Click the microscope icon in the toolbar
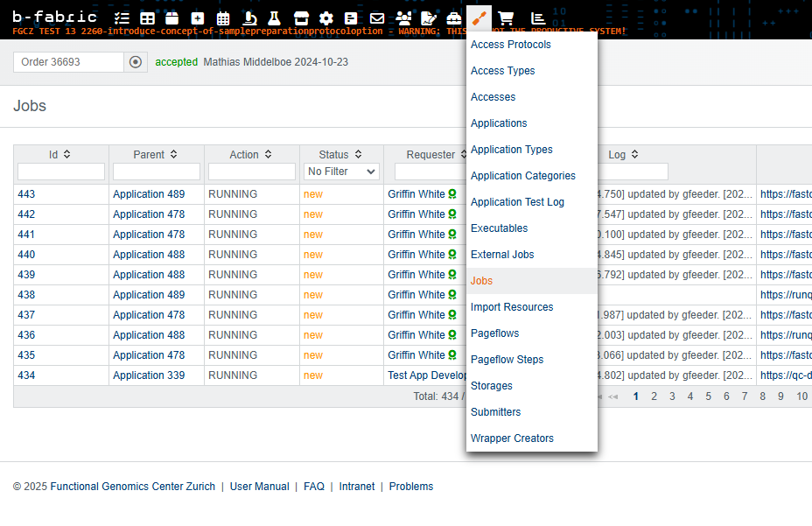 (x=251, y=18)
